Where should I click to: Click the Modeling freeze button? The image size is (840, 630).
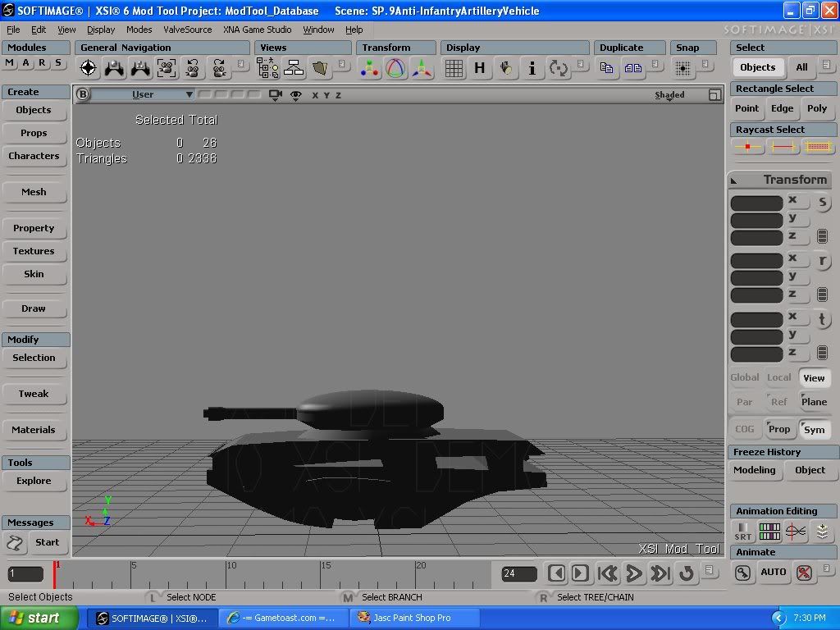click(755, 470)
